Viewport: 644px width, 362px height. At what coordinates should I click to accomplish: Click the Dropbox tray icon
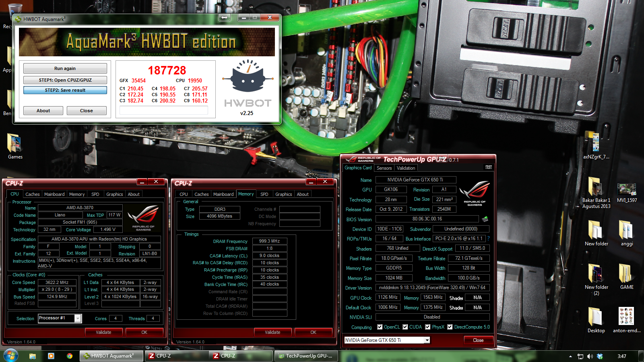[600, 356]
